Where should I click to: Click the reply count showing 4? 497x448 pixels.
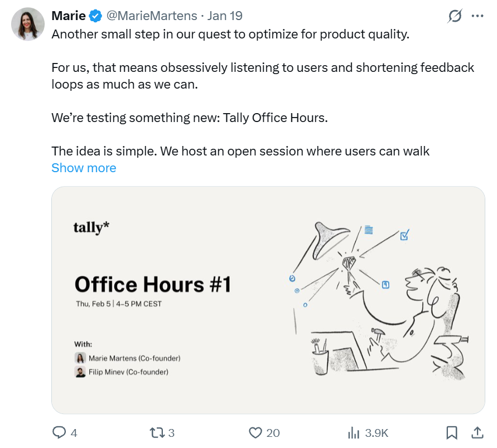(73, 432)
